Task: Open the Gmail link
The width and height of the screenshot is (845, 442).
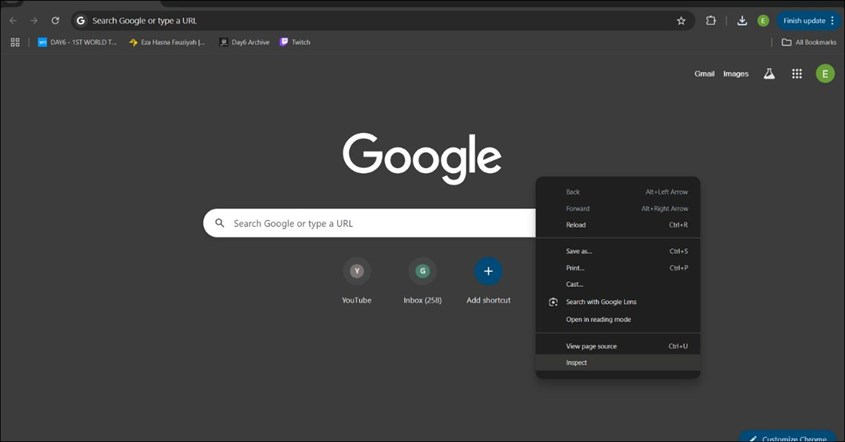Action: tap(704, 74)
